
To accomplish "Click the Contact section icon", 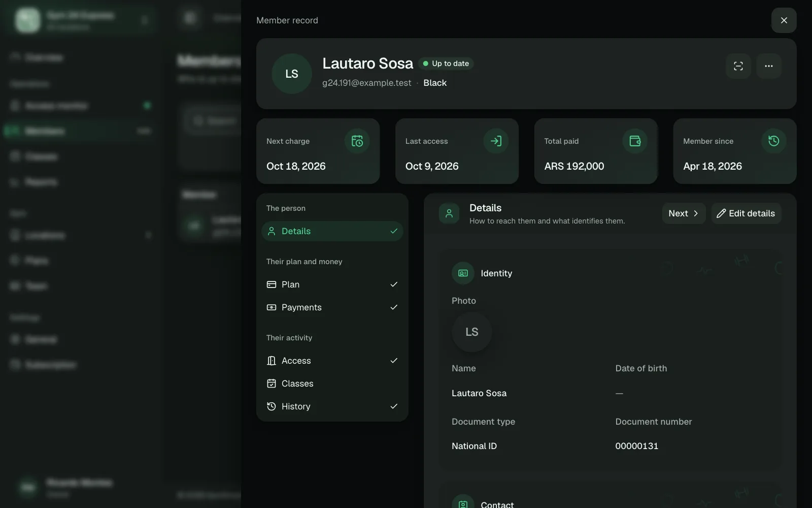I will [463, 503].
